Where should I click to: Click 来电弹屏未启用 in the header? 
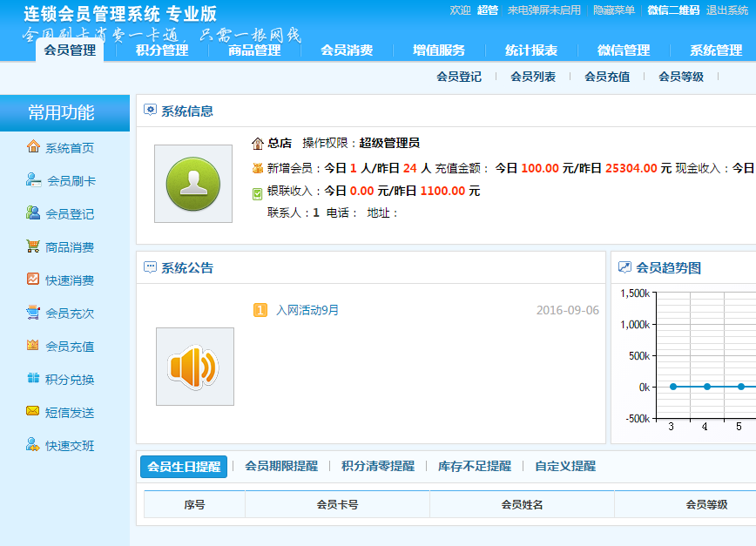(x=543, y=10)
